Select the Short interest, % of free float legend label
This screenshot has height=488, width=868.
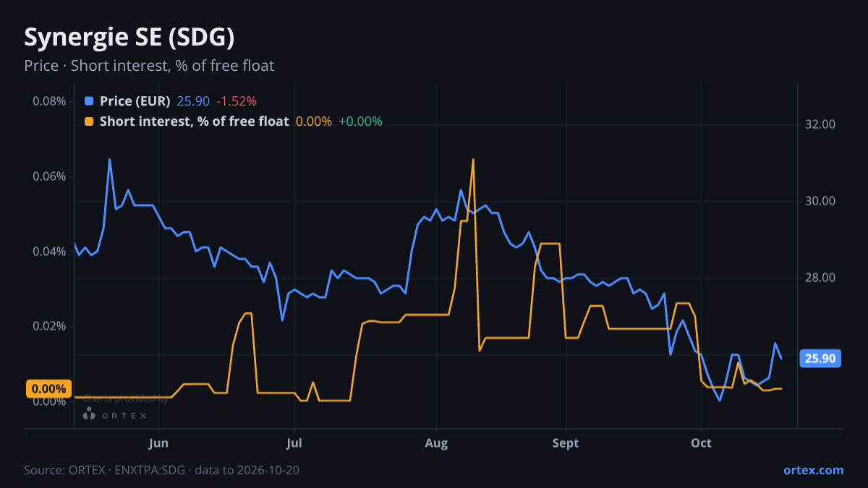tap(195, 121)
